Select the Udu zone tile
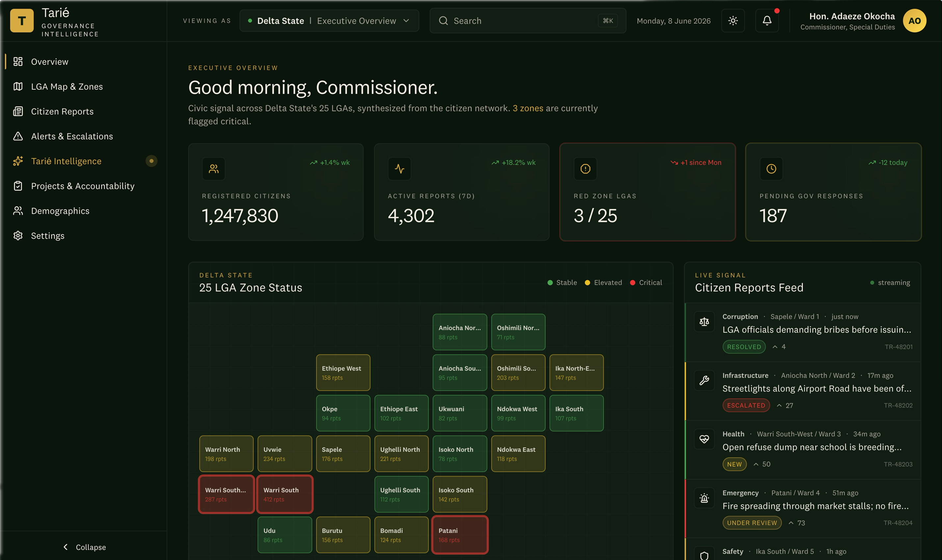 [x=285, y=535]
